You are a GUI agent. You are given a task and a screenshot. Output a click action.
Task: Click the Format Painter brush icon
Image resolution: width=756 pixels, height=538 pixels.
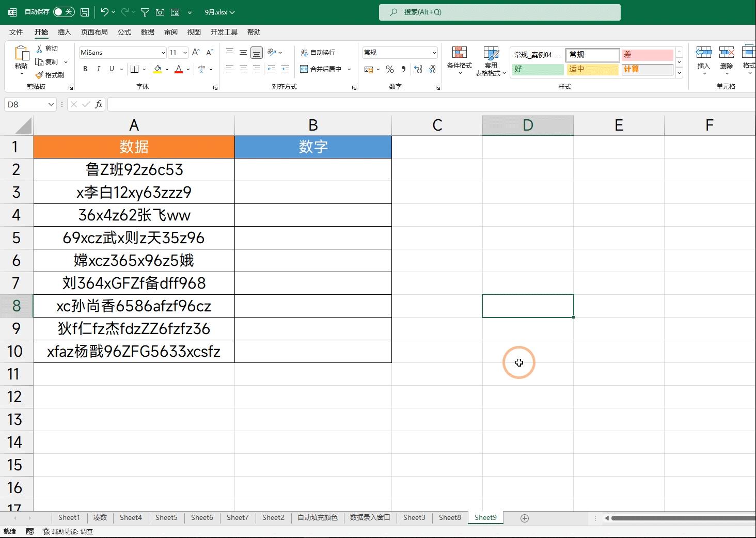pyautogui.click(x=40, y=75)
